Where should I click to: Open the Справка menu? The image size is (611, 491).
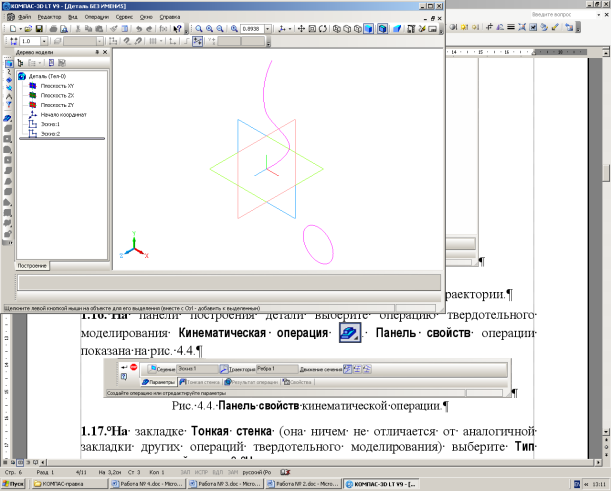pyautogui.click(x=170, y=17)
